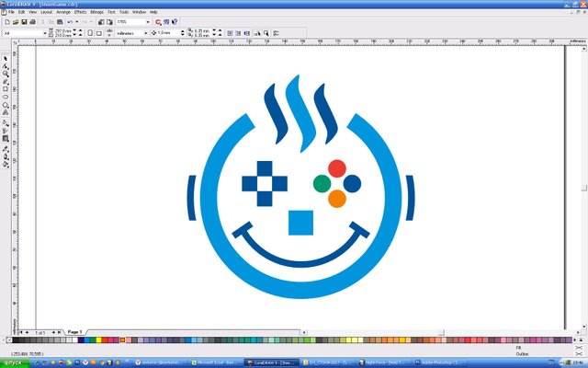Viewport: 588px width, 368px height.
Task: Select the Pick tool arrow
Action: pos(6,59)
